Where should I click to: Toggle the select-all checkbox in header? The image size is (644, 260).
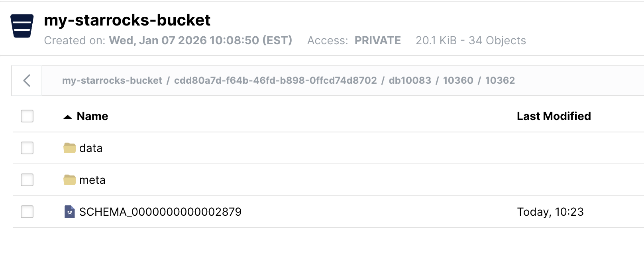27,116
